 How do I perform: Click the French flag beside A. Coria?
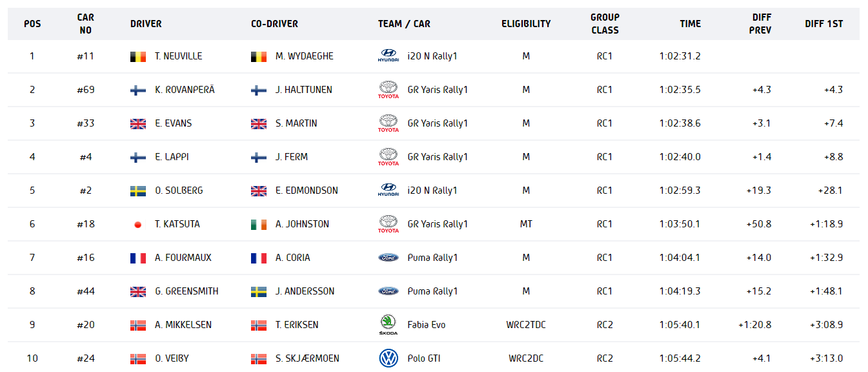[258, 258]
